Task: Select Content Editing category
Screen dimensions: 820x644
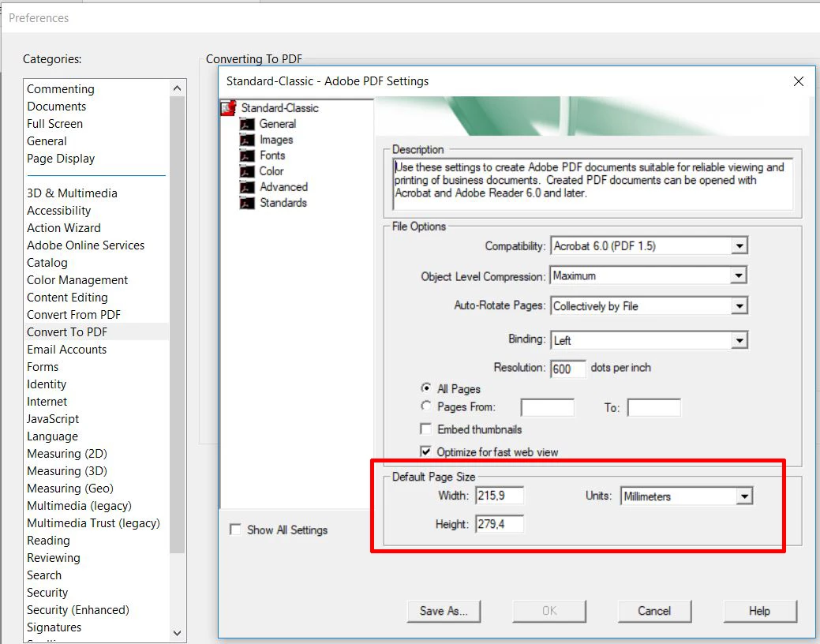Action: tap(67, 298)
